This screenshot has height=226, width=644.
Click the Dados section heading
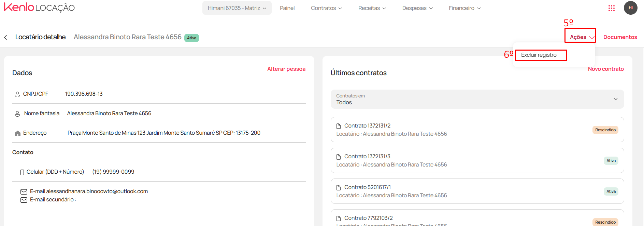(22, 73)
